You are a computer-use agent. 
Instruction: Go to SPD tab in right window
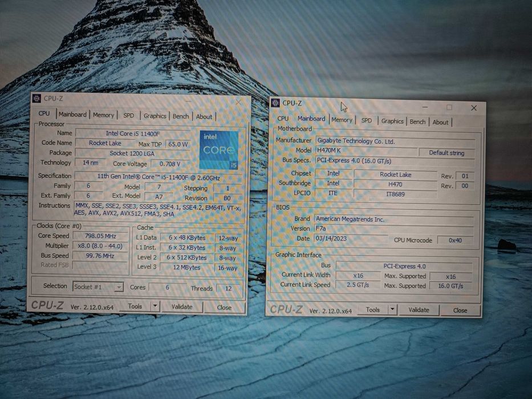[x=367, y=120]
